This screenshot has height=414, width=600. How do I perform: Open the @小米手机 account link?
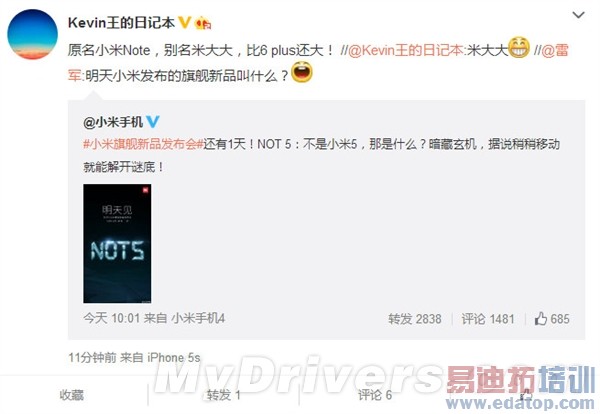coord(113,122)
